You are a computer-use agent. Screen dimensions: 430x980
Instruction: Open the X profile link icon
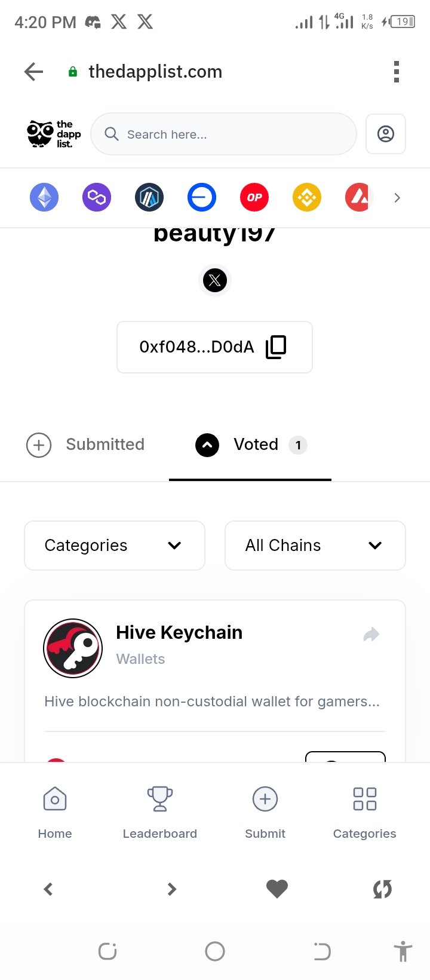(x=215, y=280)
